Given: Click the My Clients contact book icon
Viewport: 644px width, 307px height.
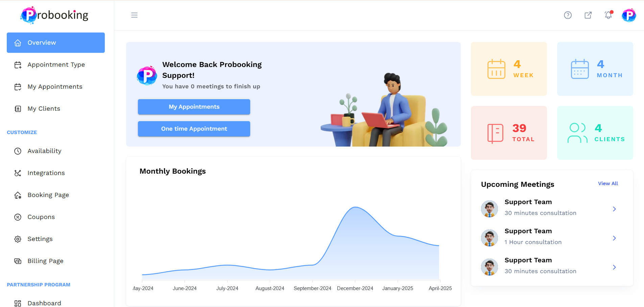Looking at the screenshot, I should [18, 109].
